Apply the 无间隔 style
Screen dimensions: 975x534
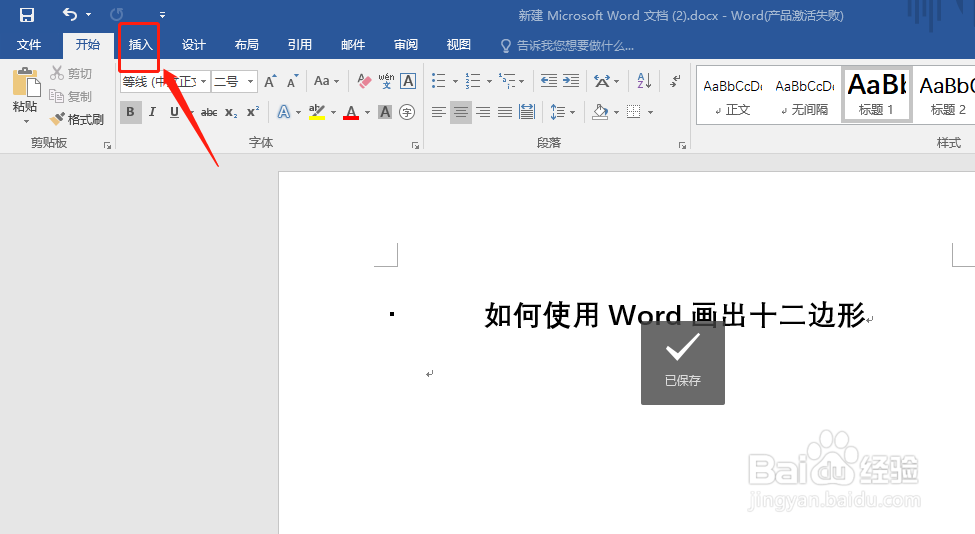click(805, 96)
